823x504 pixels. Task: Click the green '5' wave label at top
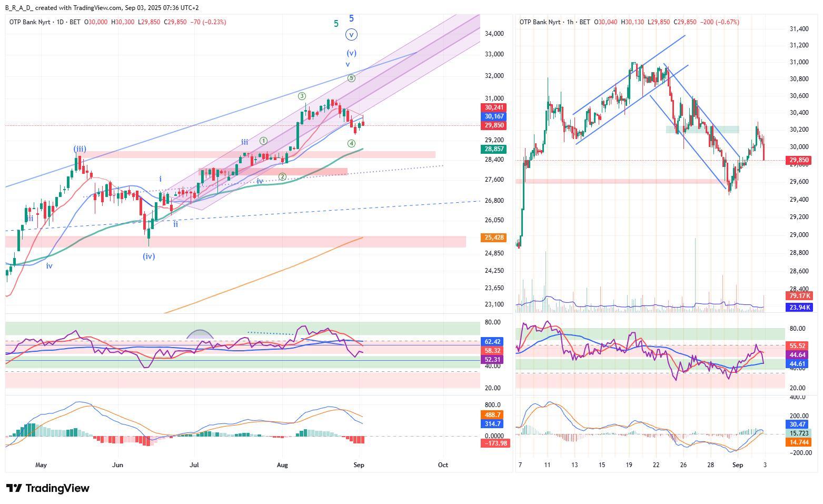[336, 24]
